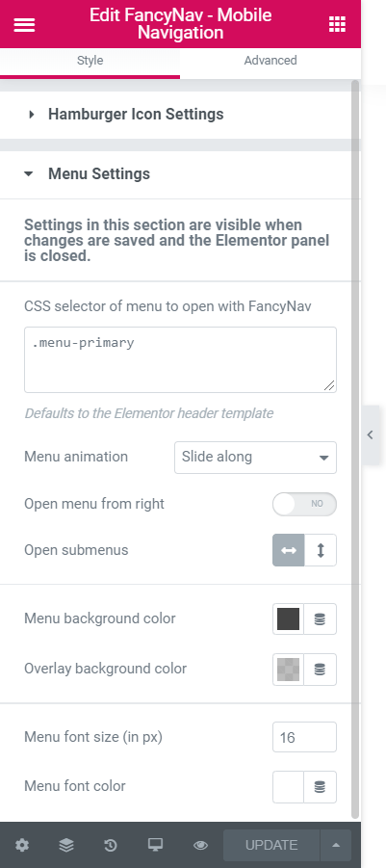Image resolution: width=386 pixels, height=868 pixels.
Task: Open the hamburger menu in the Elementor header
Action: click(24, 24)
